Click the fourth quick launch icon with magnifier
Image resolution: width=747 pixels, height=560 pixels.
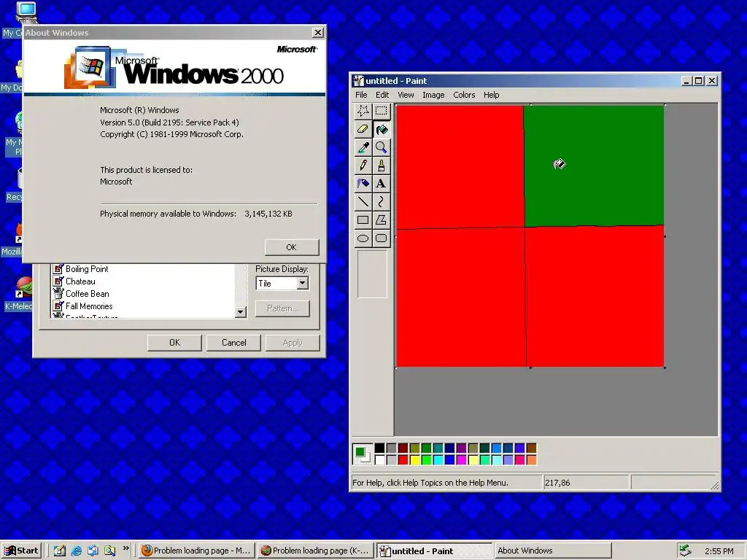pos(109,551)
